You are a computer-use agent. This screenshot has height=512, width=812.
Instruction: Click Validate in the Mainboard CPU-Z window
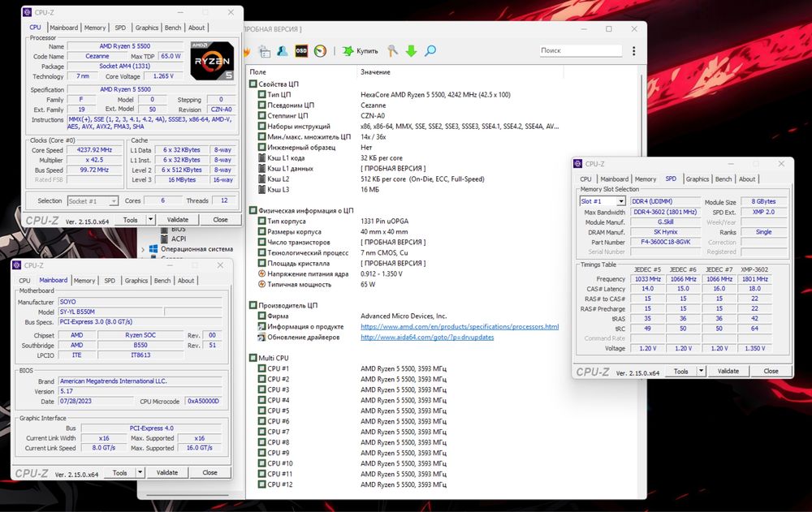166,473
